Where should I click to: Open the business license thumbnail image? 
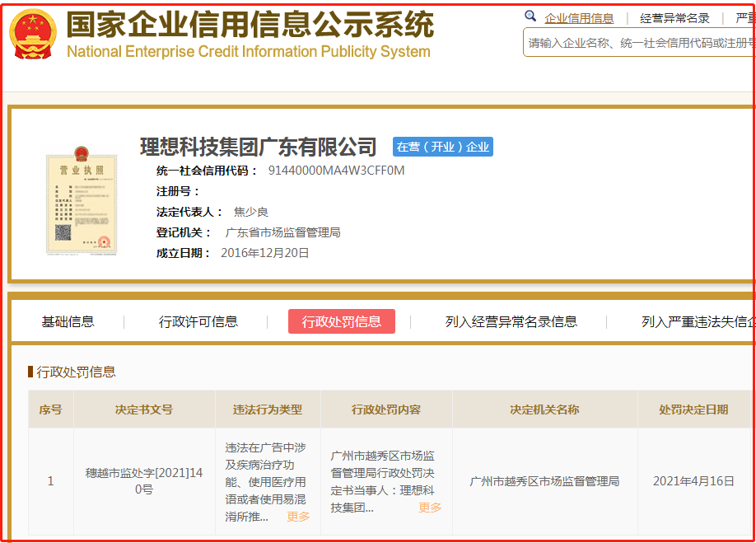tap(82, 200)
